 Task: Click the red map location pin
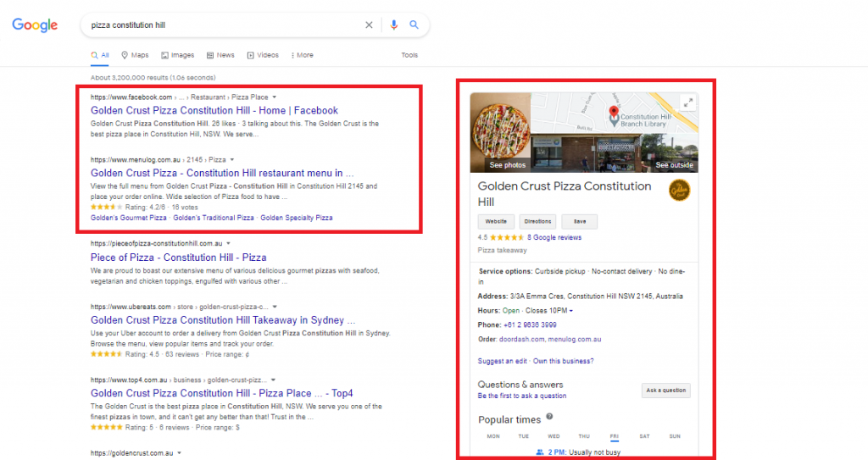pyautogui.click(x=613, y=113)
